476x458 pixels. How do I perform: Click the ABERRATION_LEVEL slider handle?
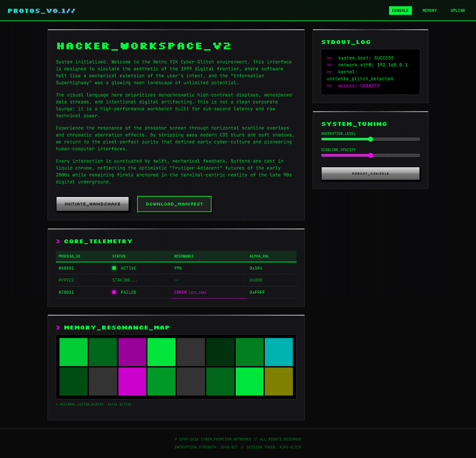tap(370, 139)
